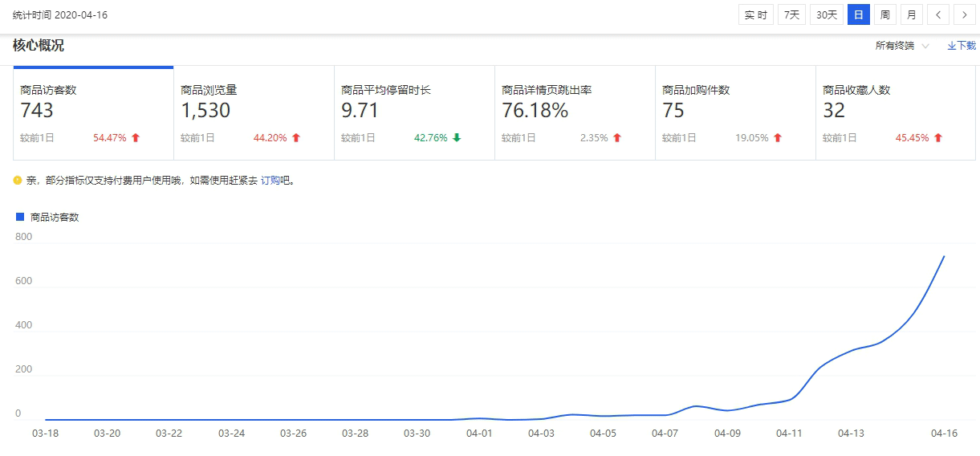Click the yellow notice info icon
The height and width of the screenshot is (456, 980).
point(18,181)
